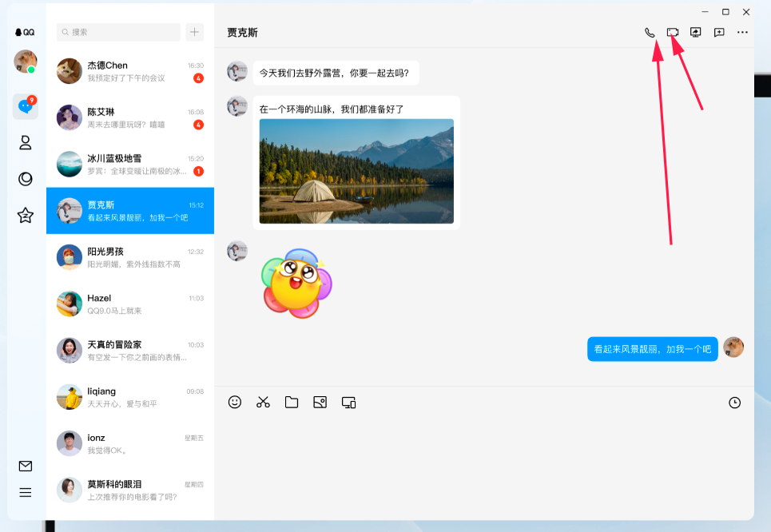Image resolution: width=771 pixels, height=532 pixels.
Task: Expand the hamburger menu at sidebar bottom
Action: click(x=25, y=492)
